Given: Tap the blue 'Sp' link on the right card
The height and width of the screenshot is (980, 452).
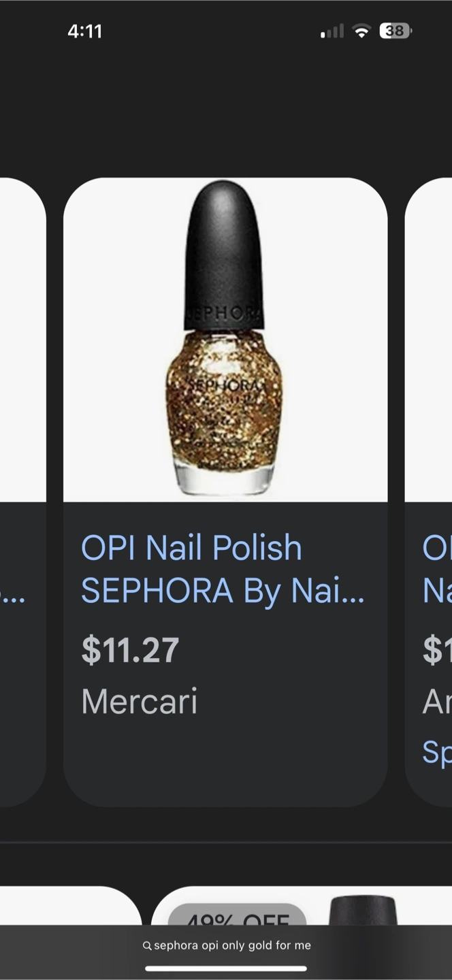Looking at the screenshot, I should (x=437, y=752).
